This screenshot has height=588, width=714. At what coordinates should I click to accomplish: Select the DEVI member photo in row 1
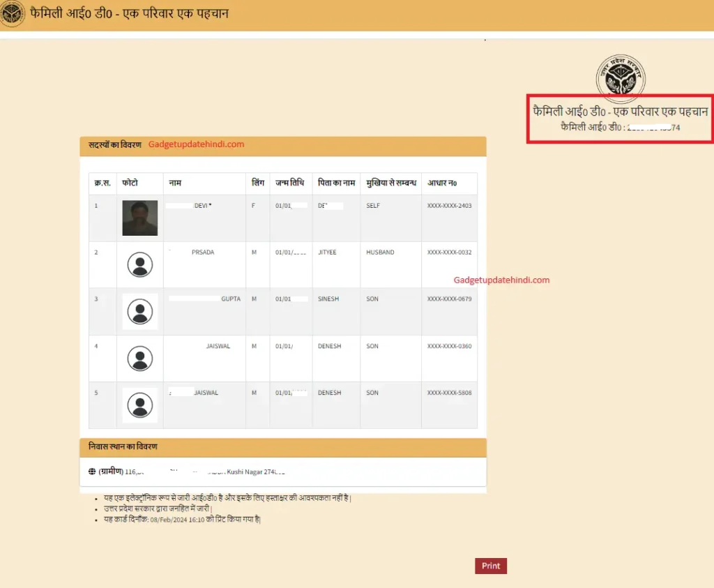(x=139, y=218)
